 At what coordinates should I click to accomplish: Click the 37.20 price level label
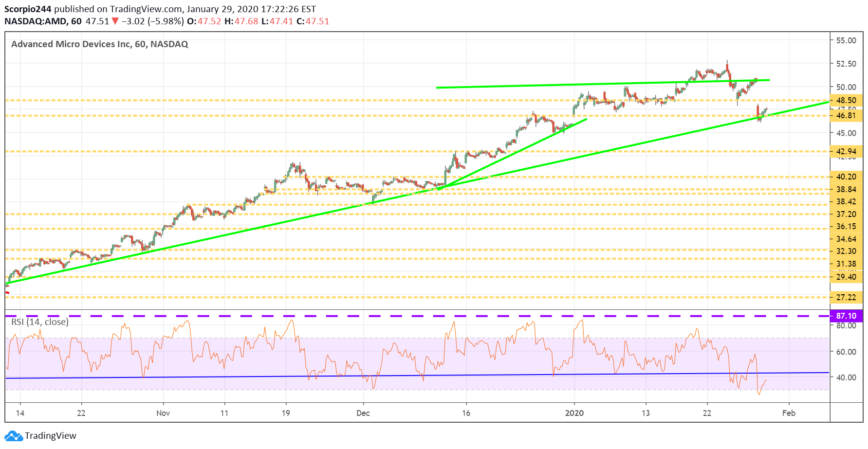point(846,214)
